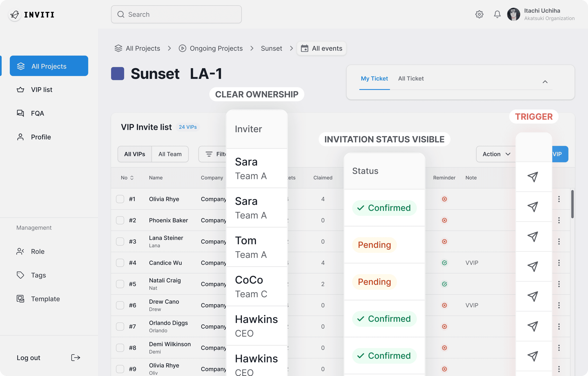Collapse the ticket panel chevron
This screenshot has height=376, width=588.
point(545,82)
